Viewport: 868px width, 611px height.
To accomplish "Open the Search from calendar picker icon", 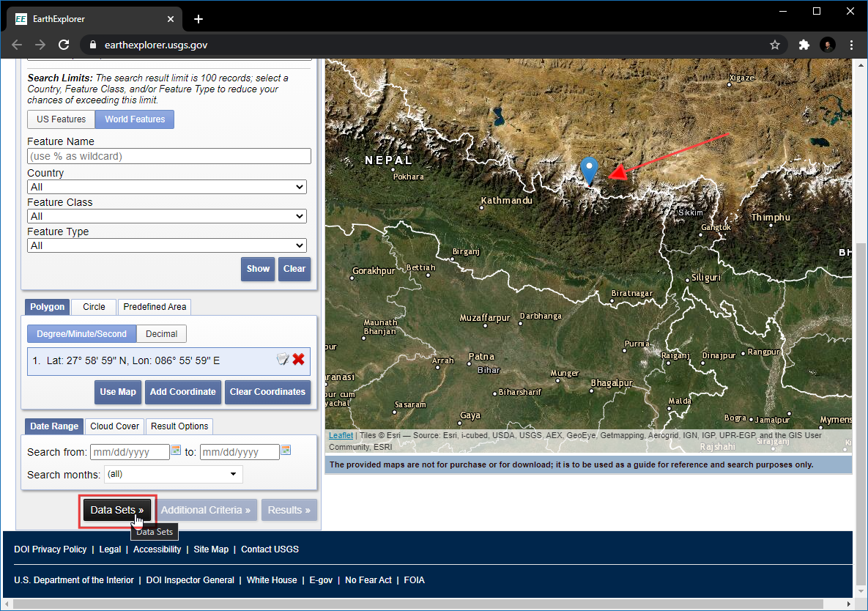I will (x=176, y=451).
